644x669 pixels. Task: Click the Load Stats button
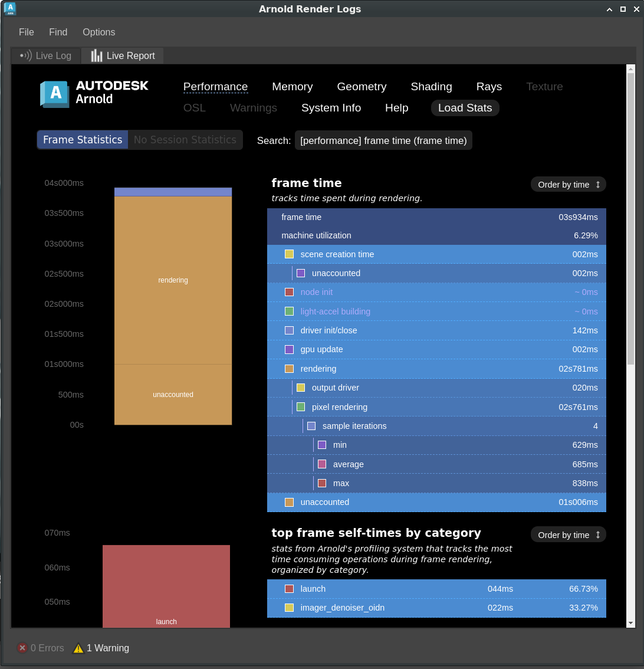pos(465,108)
